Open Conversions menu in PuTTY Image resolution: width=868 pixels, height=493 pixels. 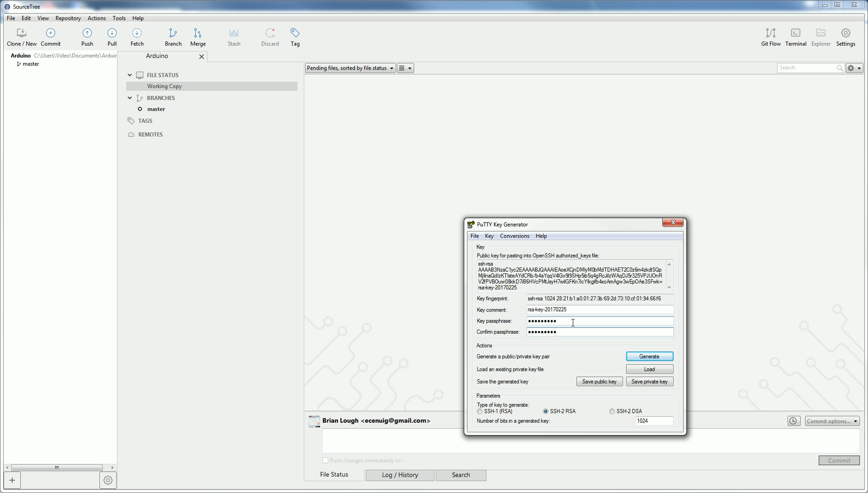click(514, 236)
